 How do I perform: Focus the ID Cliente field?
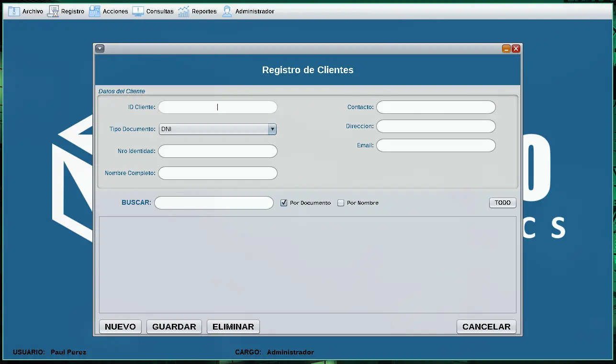[x=218, y=107]
